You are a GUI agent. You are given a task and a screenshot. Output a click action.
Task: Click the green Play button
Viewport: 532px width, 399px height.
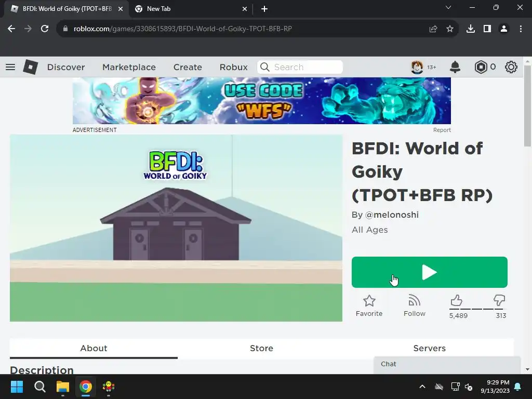430,272
